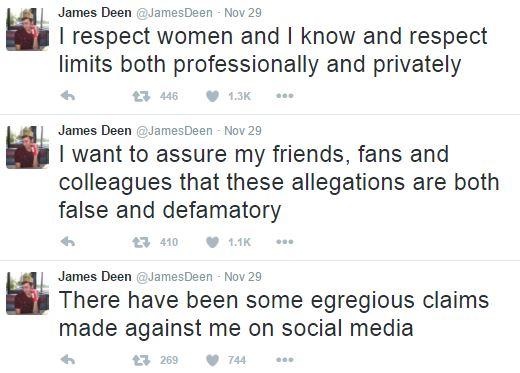The image size is (520, 373).
Task: Open more options on the 'egregious claims' tweet
Action: [x=285, y=360]
